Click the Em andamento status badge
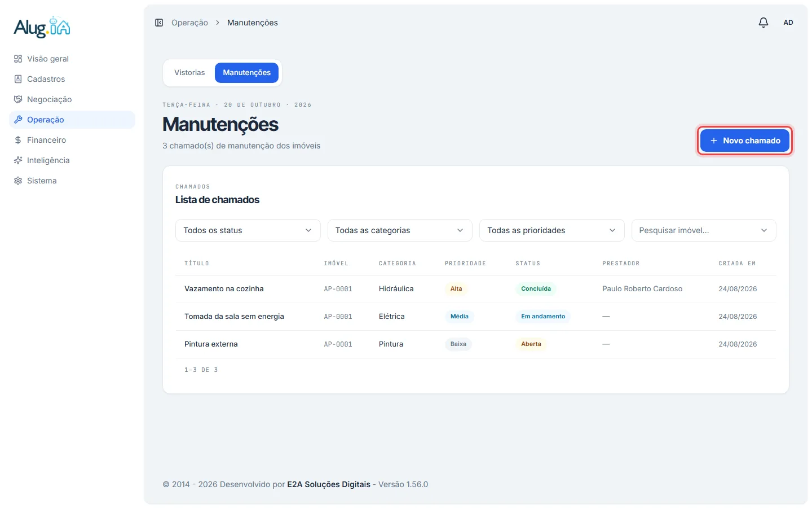 click(x=543, y=317)
